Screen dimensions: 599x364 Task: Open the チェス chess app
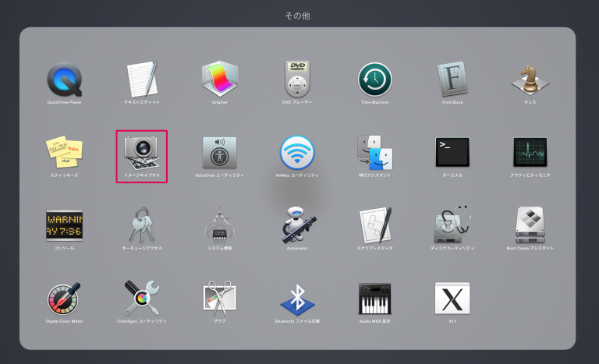[530, 80]
